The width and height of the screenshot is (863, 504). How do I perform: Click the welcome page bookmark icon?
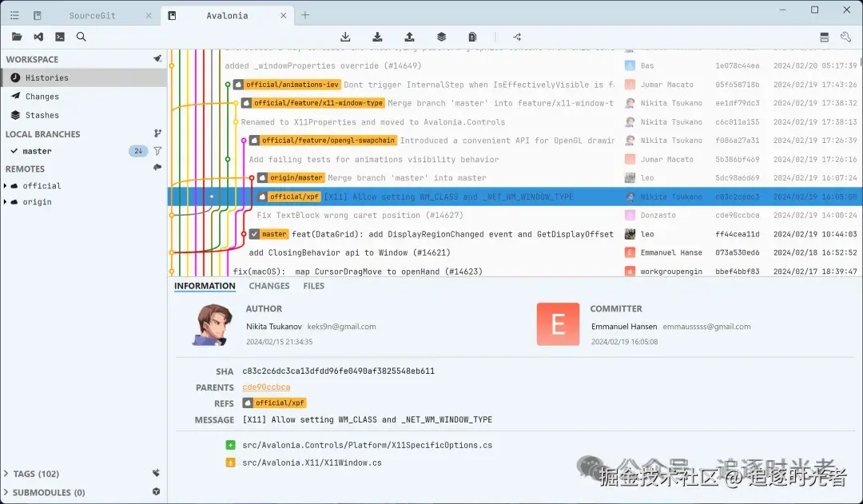[37, 15]
